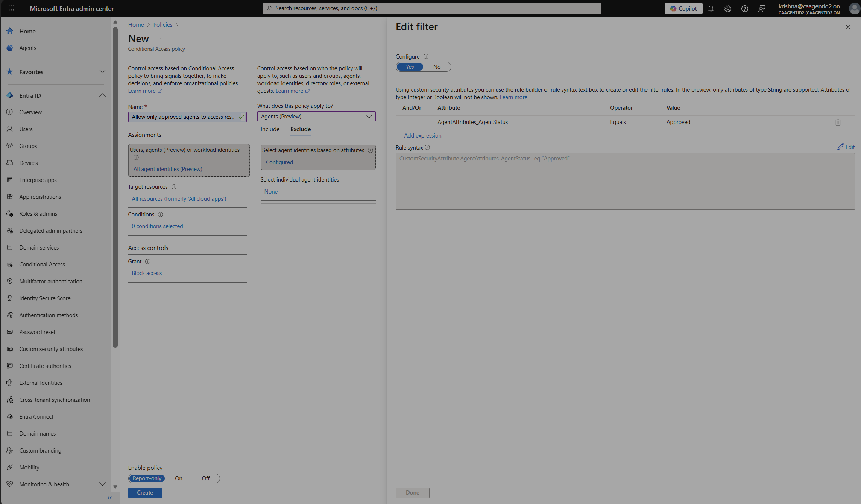
Task: Delete the AgentAttributes_AgentStatus expression row
Action: point(838,122)
